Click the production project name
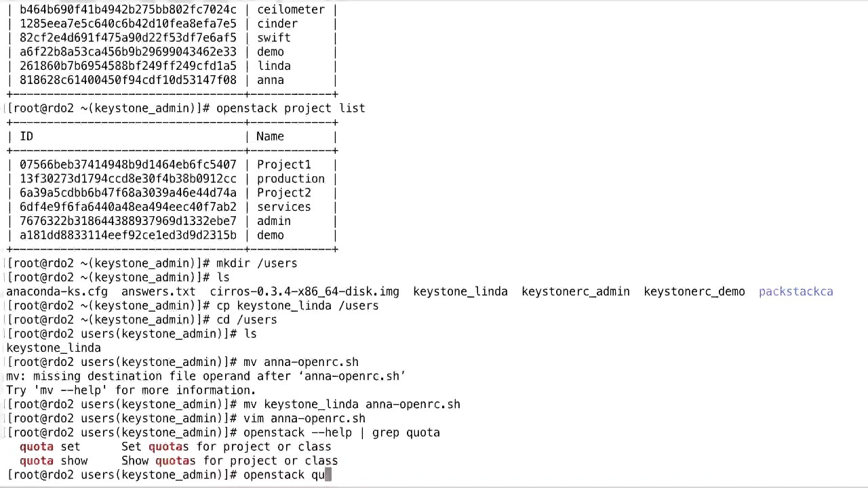 [x=290, y=179]
